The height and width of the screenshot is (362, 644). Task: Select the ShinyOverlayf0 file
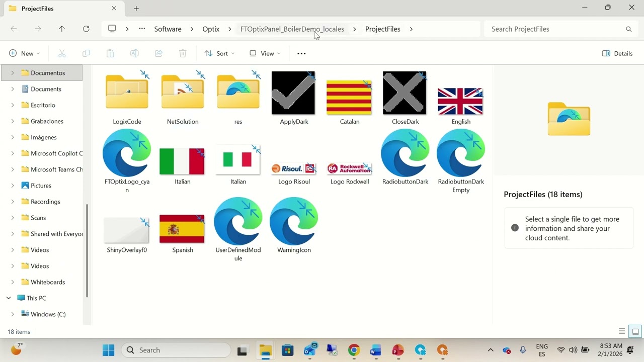127,235
